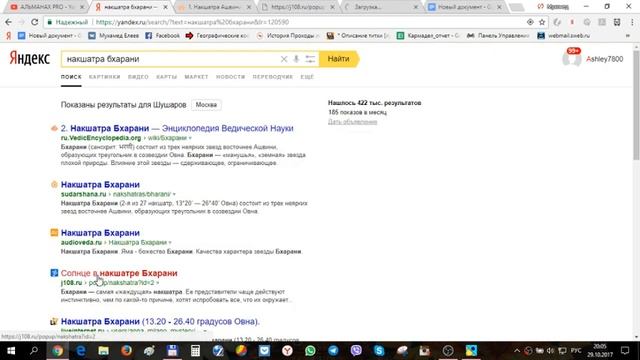Go back with the browser back arrow
640x360 pixels.
tap(9, 22)
